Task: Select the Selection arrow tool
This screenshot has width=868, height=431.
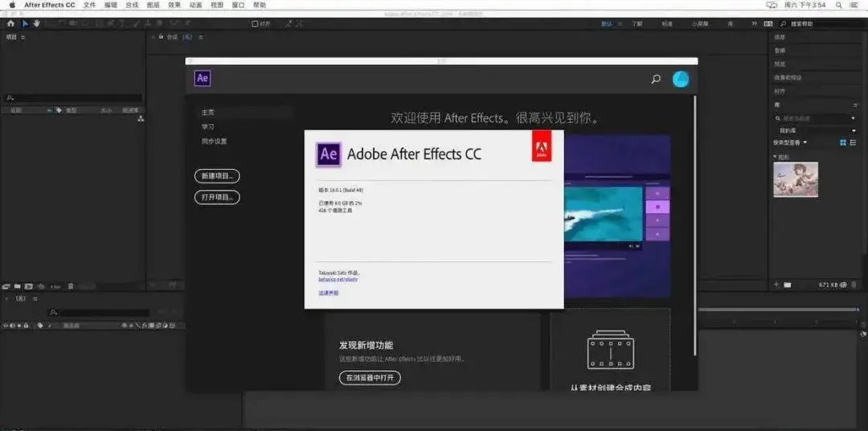Action: click(x=25, y=24)
